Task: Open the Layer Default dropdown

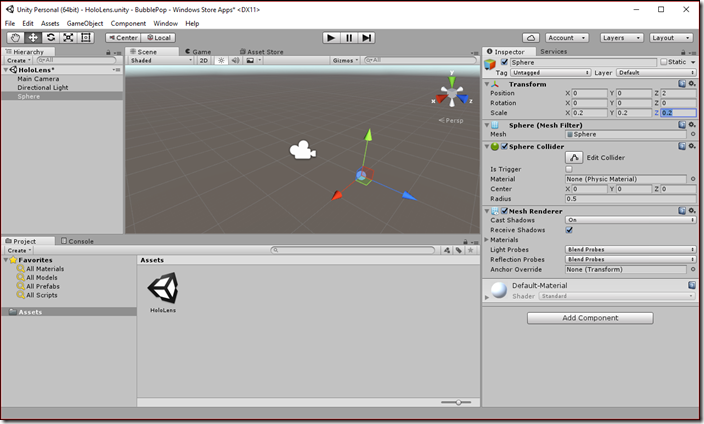Action: pyautogui.click(x=656, y=72)
